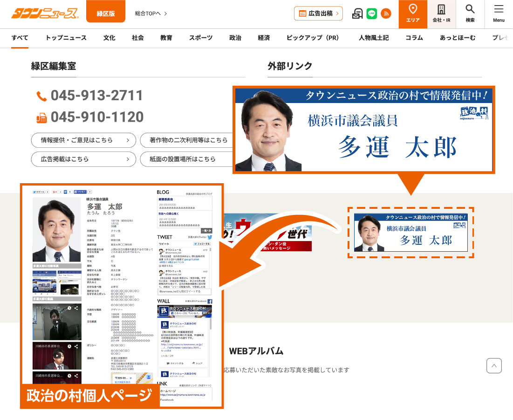Follow the 総合TOPへ link

pos(147,14)
